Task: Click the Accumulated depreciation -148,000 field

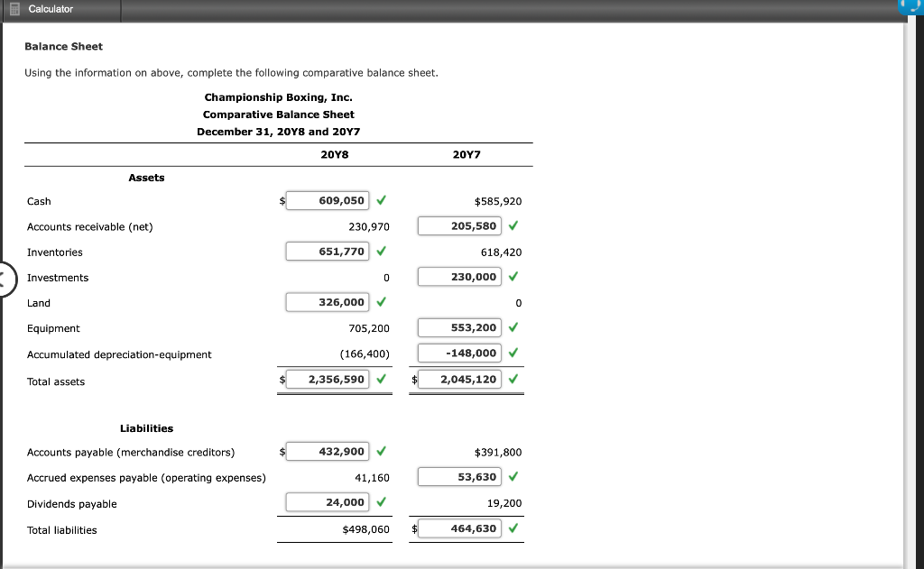Action: point(459,352)
